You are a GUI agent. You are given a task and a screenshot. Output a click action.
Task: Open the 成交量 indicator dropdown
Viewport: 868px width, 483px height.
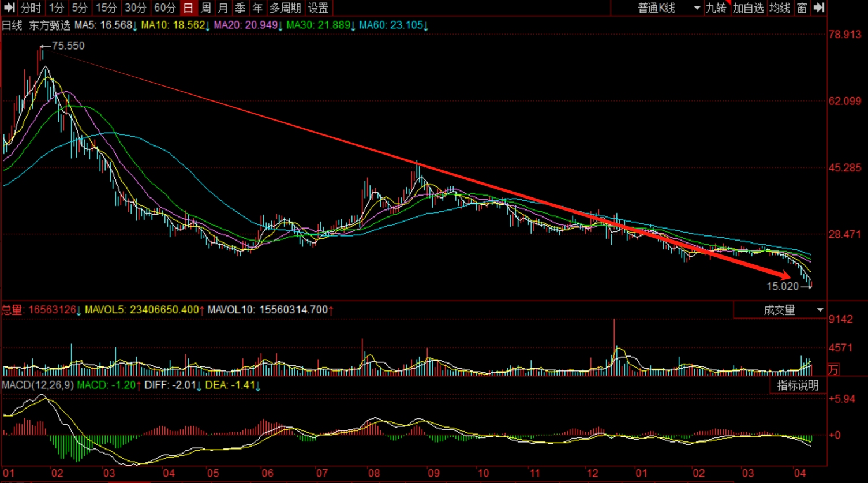click(780, 310)
